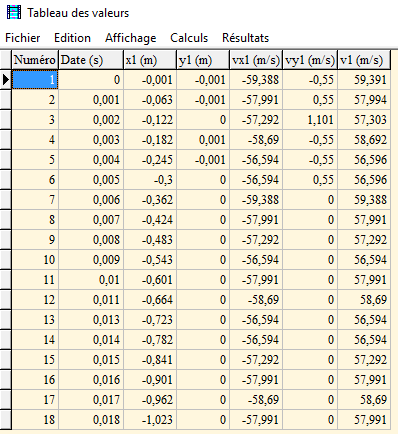
Task: Open the Fichier menu
Action: click(23, 38)
